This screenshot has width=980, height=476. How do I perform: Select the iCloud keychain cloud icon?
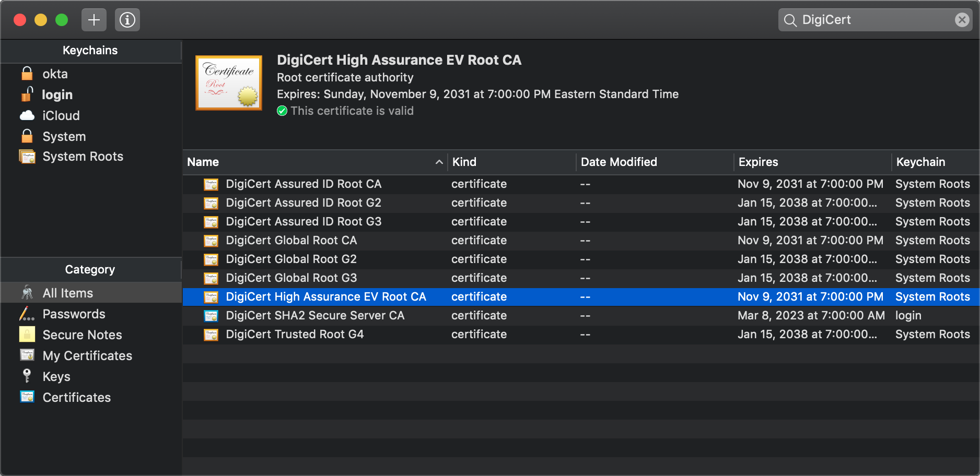27,115
